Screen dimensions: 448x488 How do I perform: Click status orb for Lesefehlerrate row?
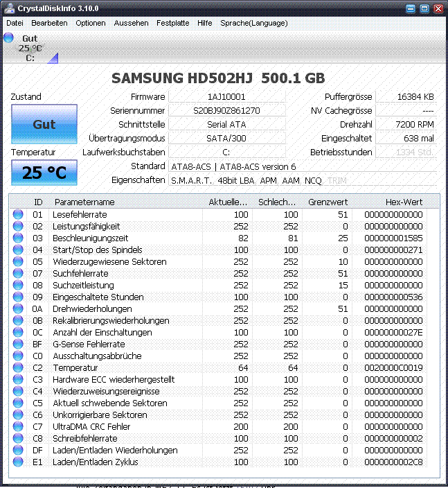click(18, 214)
